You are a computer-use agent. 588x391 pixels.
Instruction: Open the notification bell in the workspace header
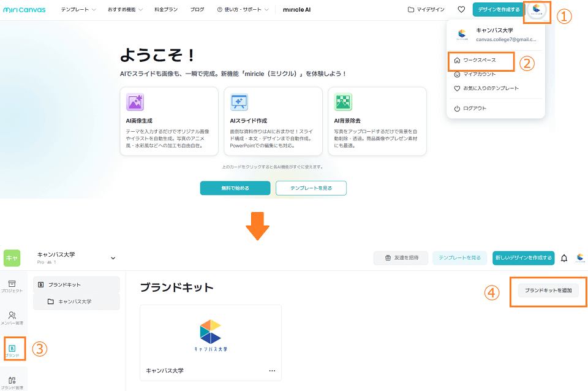564,258
